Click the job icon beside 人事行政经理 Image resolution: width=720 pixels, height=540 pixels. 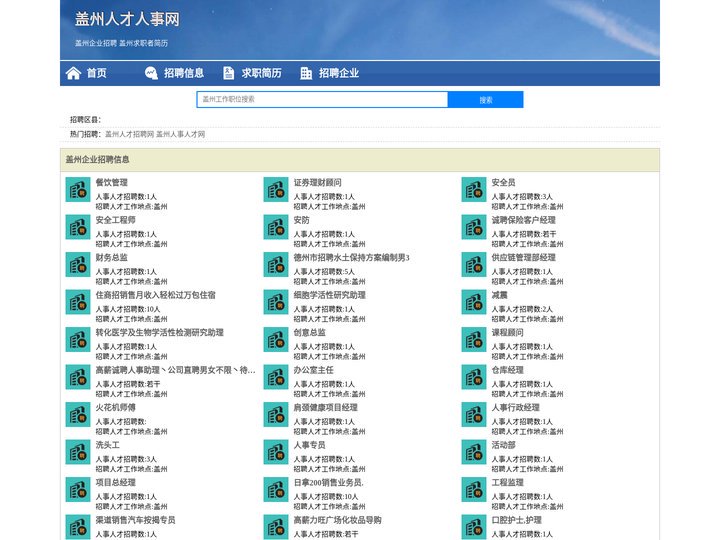click(474, 415)
